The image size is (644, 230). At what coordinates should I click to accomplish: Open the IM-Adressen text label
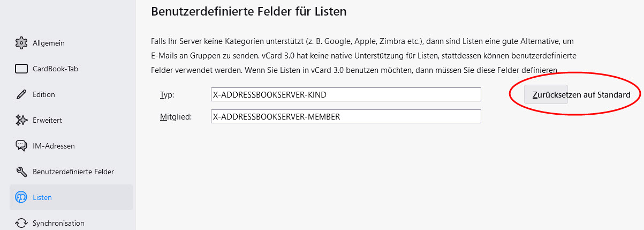[54, 146]
